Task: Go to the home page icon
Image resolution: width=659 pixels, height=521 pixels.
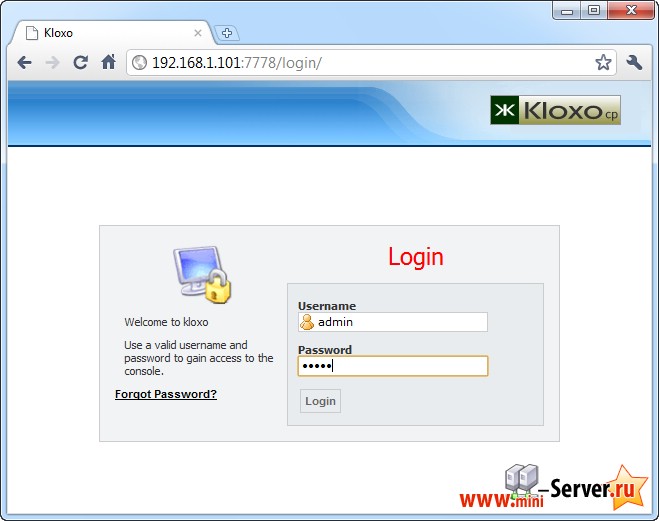Action: click(x=108, y=62)
